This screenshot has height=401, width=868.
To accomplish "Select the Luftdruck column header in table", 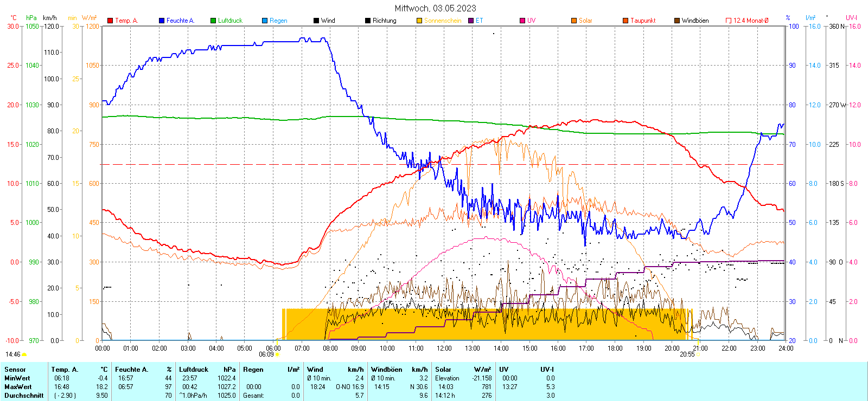I will pos(194,370).
